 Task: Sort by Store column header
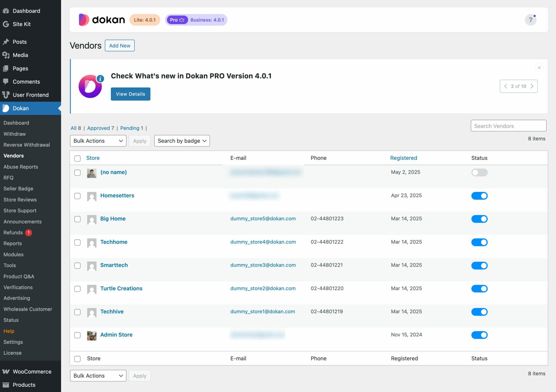pos(93,158)
